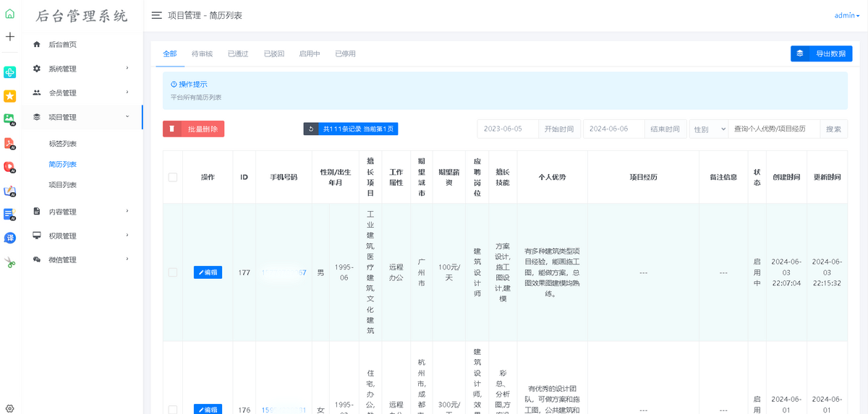Viewport: 868px width, 414px height.
Task: Collapse the 项目管理 menu
Action: pos(82,117)
